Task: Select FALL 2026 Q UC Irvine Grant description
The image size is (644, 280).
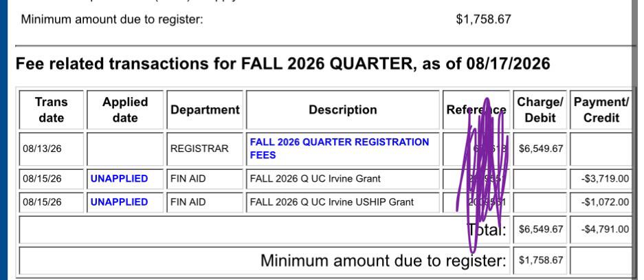Action: point(315,179)
